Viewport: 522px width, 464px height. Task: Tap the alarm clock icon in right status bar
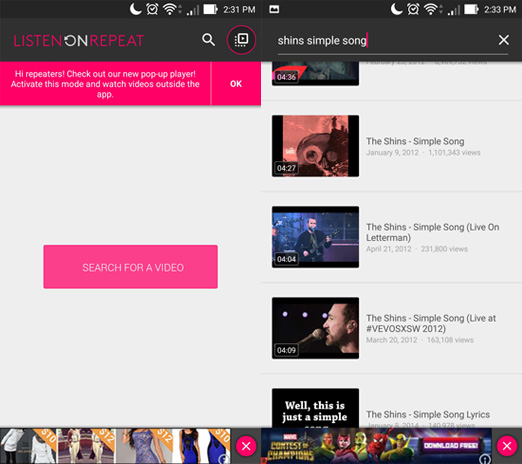(413, 9)
